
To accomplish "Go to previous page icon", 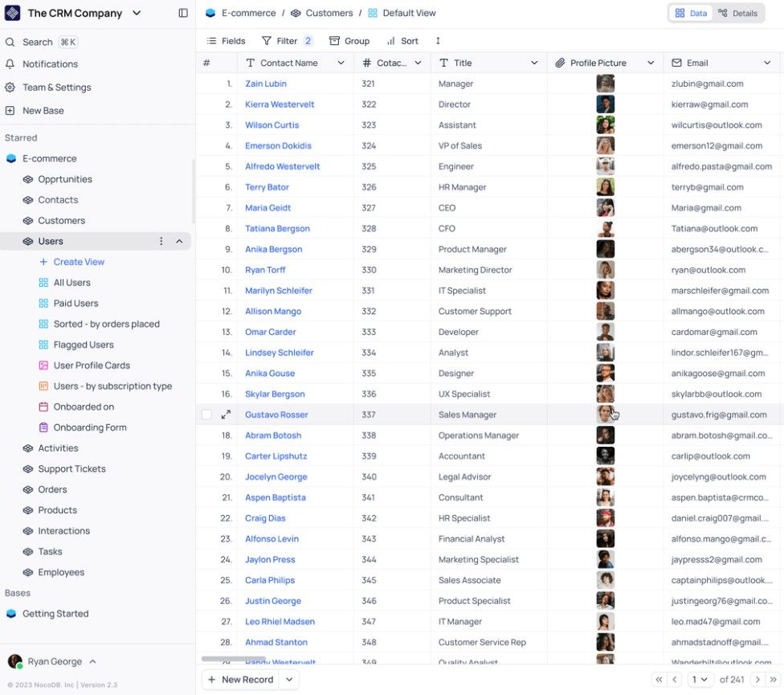I will click(x=675, y=680).
